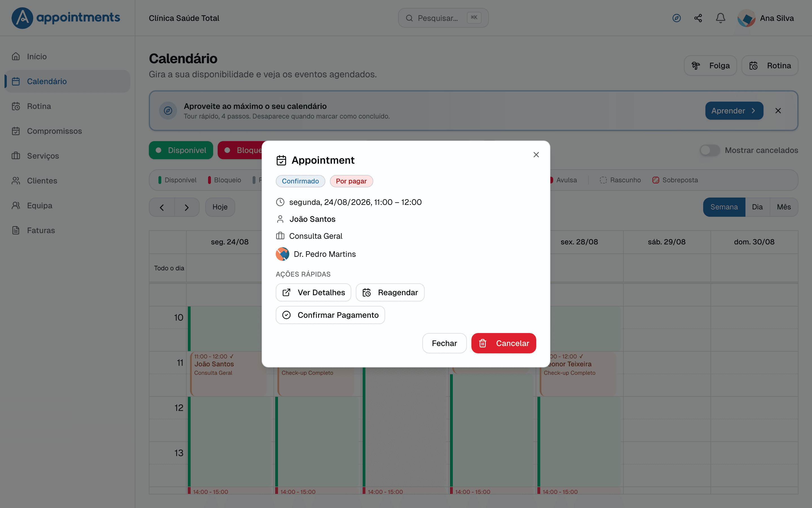Viewport: 812px width, 508px height.
Task: Click the share icon in header
Action: [x=698, y=18]
